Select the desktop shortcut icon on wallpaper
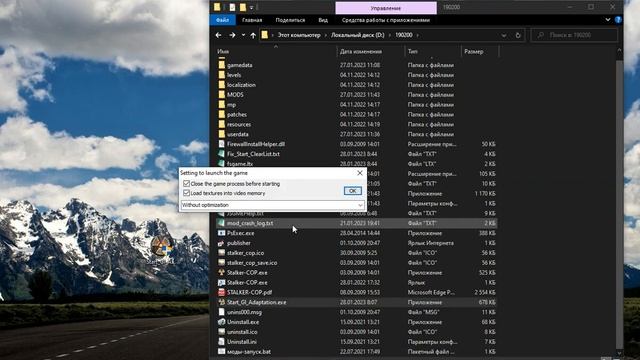The height and width of the screenshot is (360, 640). [161, 247]
